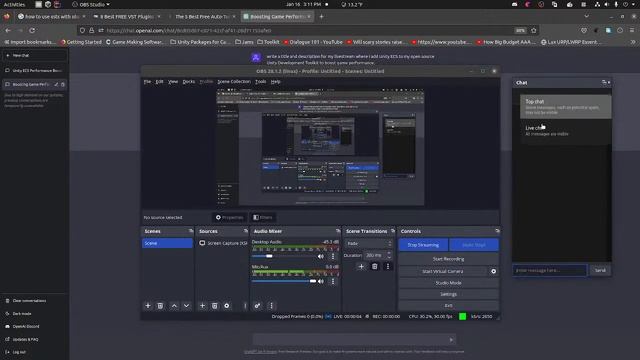Float the Audio Mixer dock icon
Screen dimensions: 640x360
coord(338,231)
